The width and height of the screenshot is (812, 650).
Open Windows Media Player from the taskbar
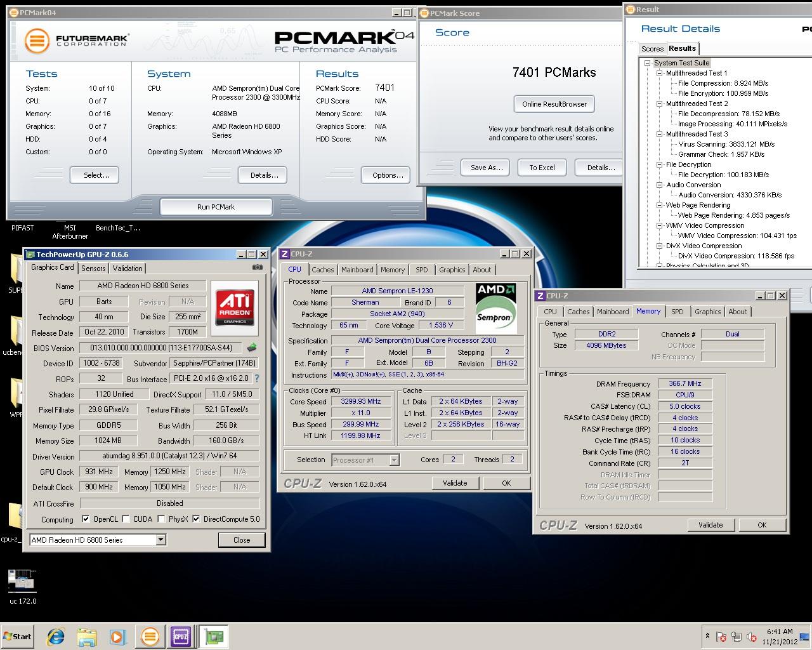tap(117, 637)
